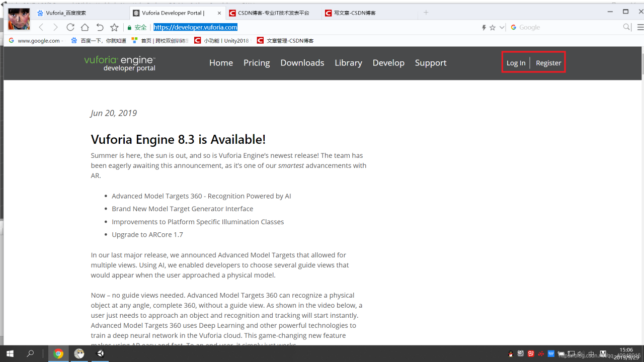Reload the page with the refresh icon

click(70, 27)
